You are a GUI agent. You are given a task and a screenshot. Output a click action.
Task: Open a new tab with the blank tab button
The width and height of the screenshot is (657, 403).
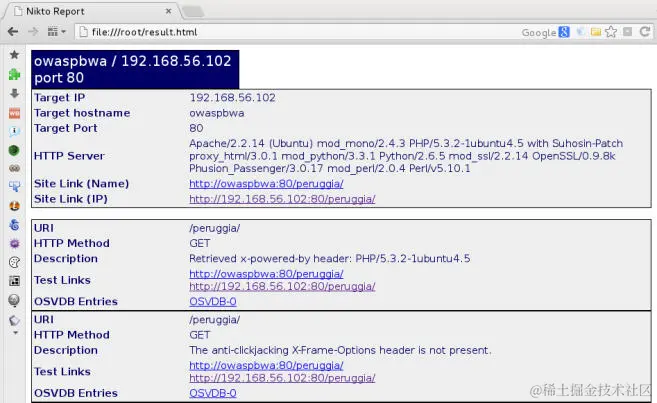(193, 12)
